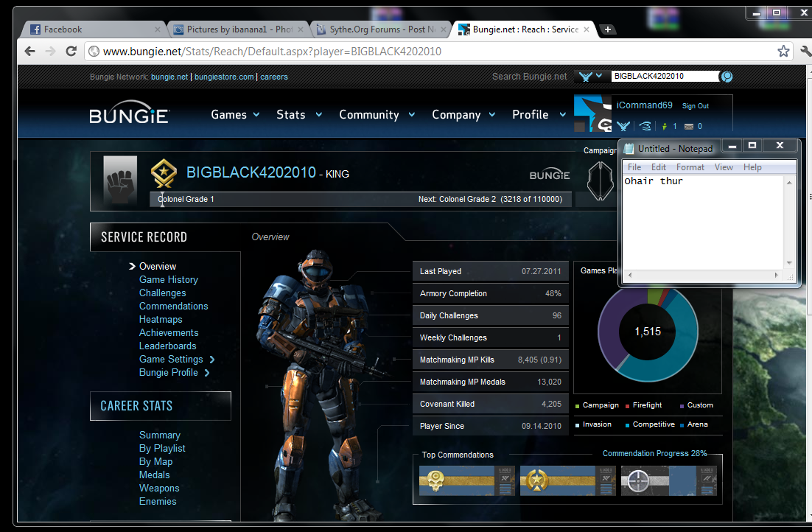This screenshot has height=532, width=812.
Task: Expand the Community menu arrow
Action: 412,114
